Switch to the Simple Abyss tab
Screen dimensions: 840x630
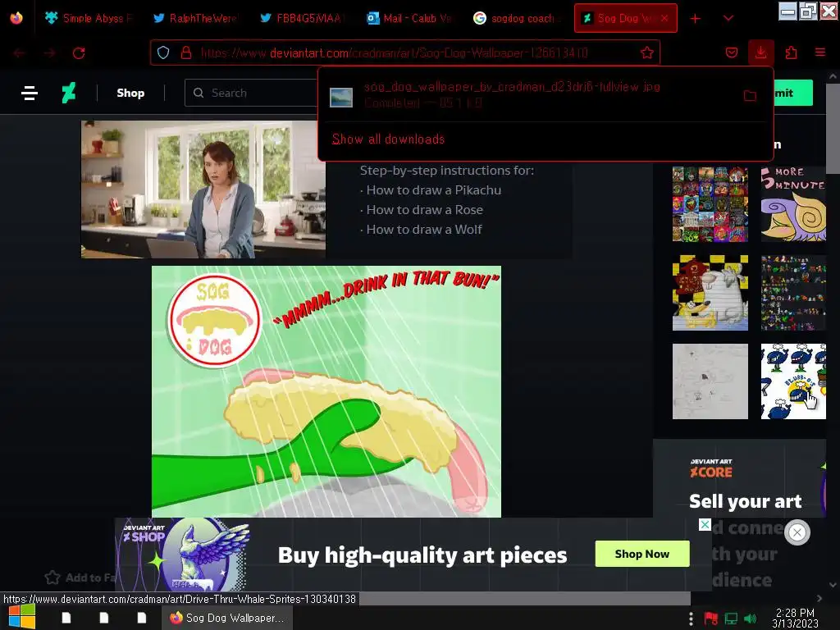[x=89, y=18]
